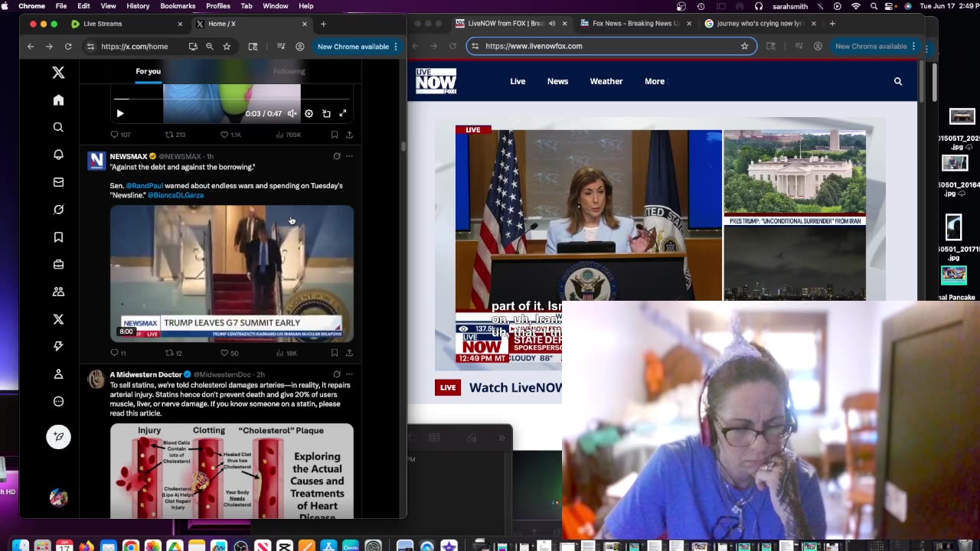The width and height of the screenshot is (980, 551).
Task: Bookmark livenowfox.com with the star icon
Action: (x=744, y=46)
